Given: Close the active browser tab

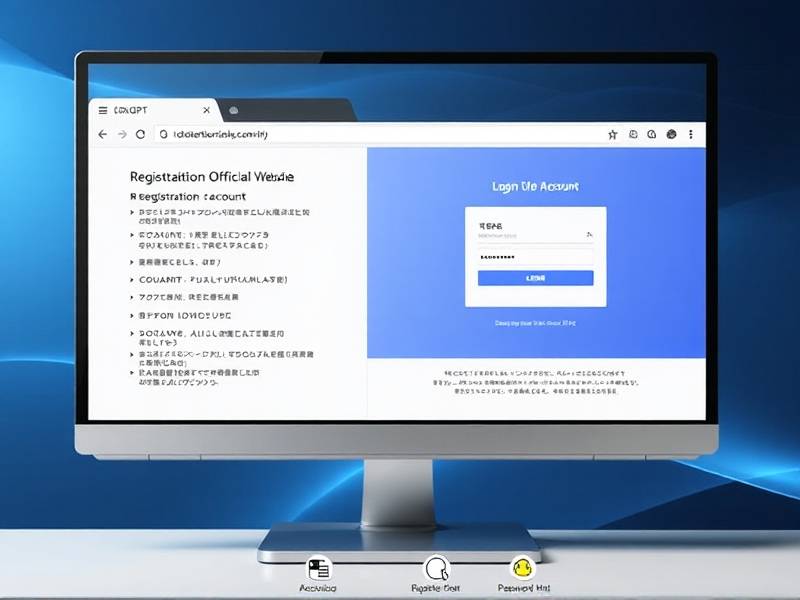Looking at the screenshot, I should coord(206,109).
